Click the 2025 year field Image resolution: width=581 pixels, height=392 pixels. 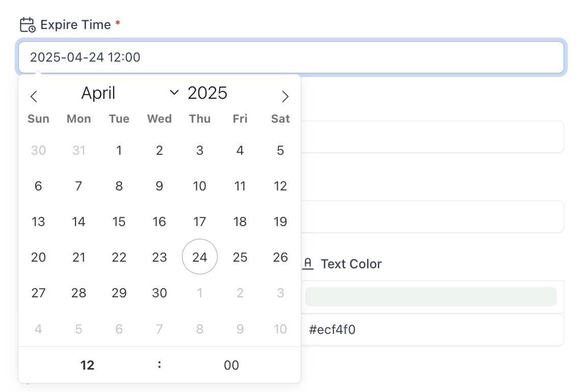pyautogui.click(x=207, y=93)
